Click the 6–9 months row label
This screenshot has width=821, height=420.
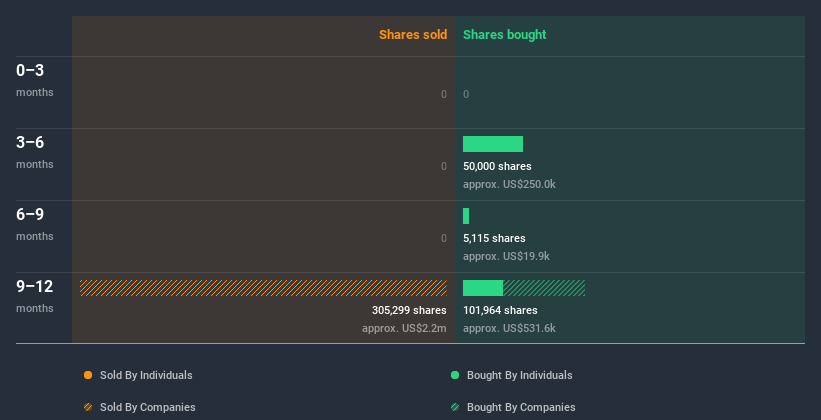tap(35, 224)
